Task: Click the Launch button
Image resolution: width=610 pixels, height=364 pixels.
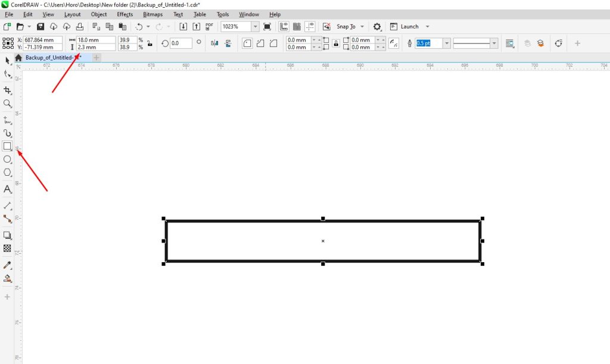Action: (410, 26)
